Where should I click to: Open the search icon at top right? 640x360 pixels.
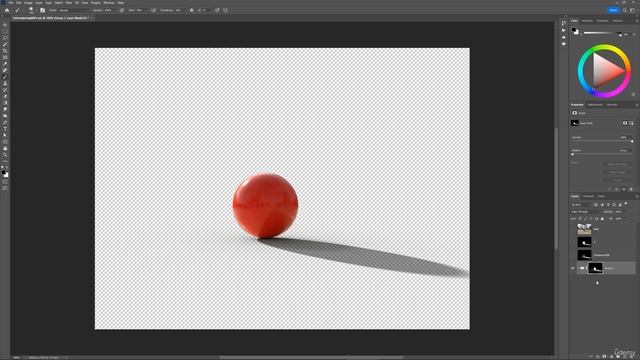[625, 10]
